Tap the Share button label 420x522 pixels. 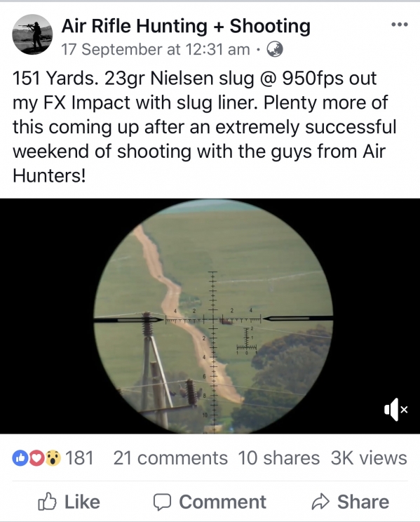[363, 502]
